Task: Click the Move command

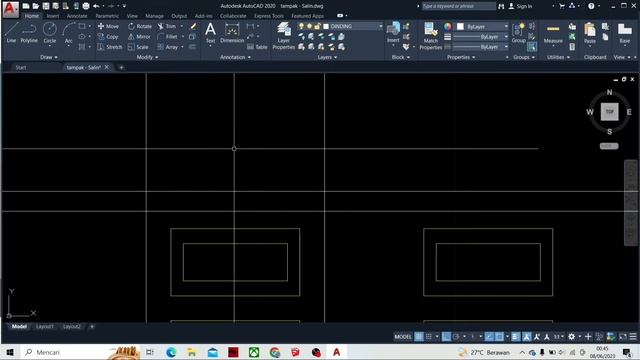Action: pos(108,26)
